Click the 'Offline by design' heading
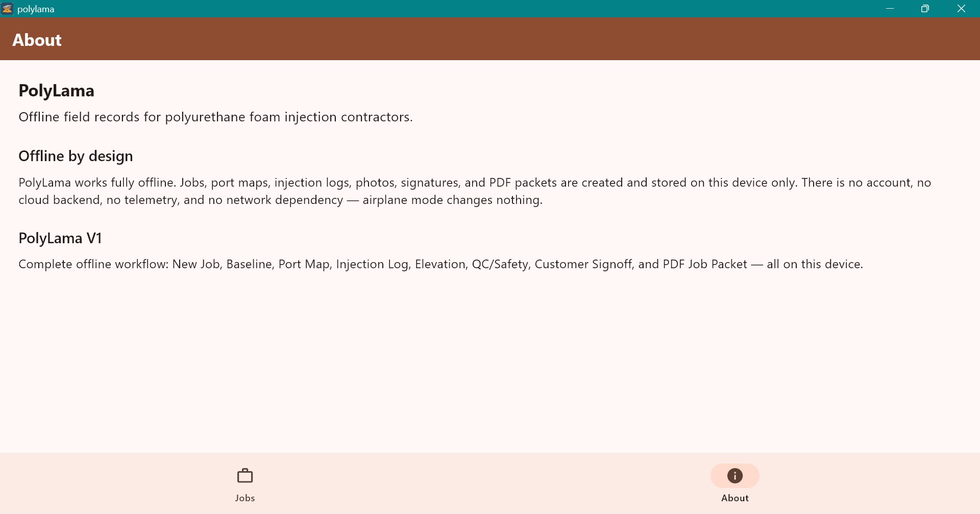 pyautogui.click(x=76, y=156)
